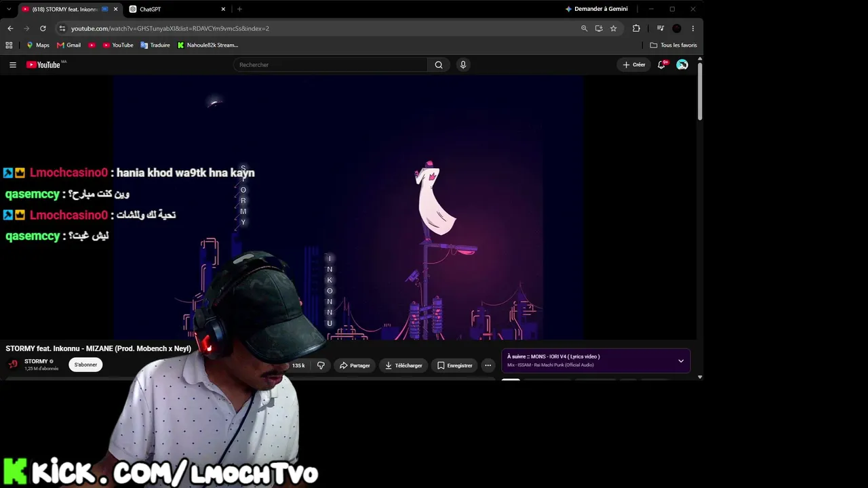The height and width of the screenshot is (488, 868).
Task: Open more actions three-dot menu under video
Action: [488, 365]
